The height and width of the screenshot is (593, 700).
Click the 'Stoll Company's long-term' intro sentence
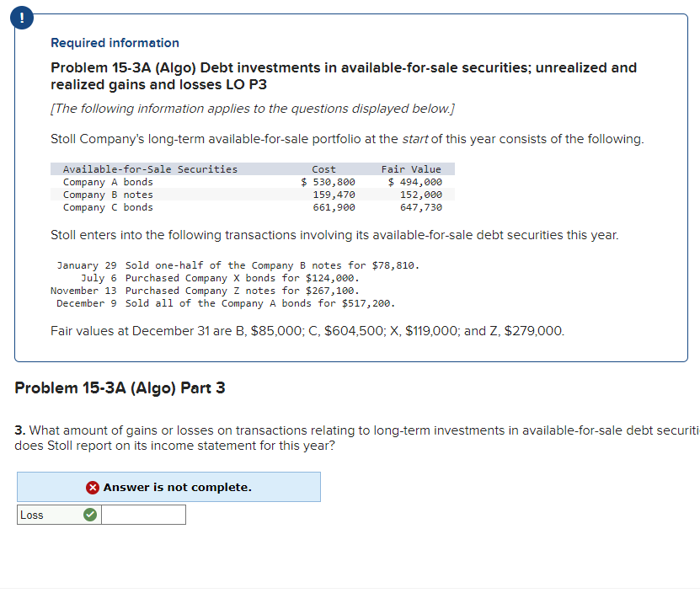pos(347,139)
